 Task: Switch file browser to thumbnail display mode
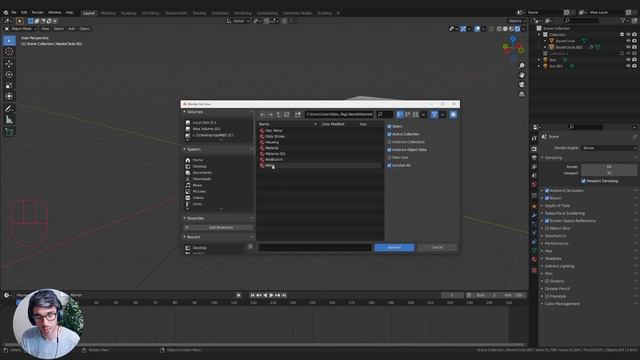point(415,115)
